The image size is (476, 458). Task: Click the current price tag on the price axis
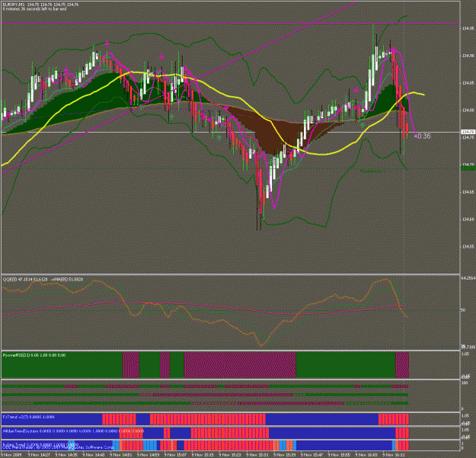[468, 132]
